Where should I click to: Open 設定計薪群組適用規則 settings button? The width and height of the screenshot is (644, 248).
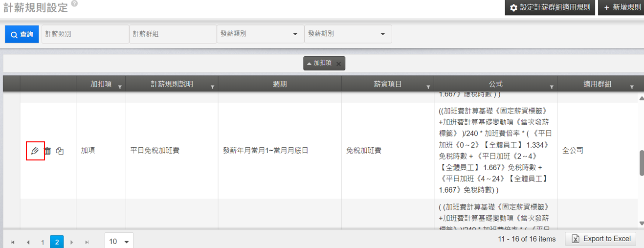point(550,8)
